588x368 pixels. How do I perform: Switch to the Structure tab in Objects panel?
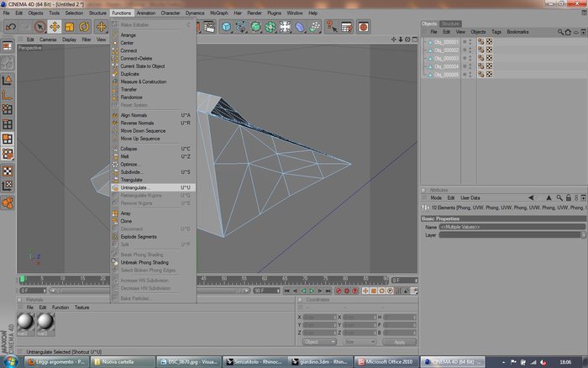click(x=450, y=24)
